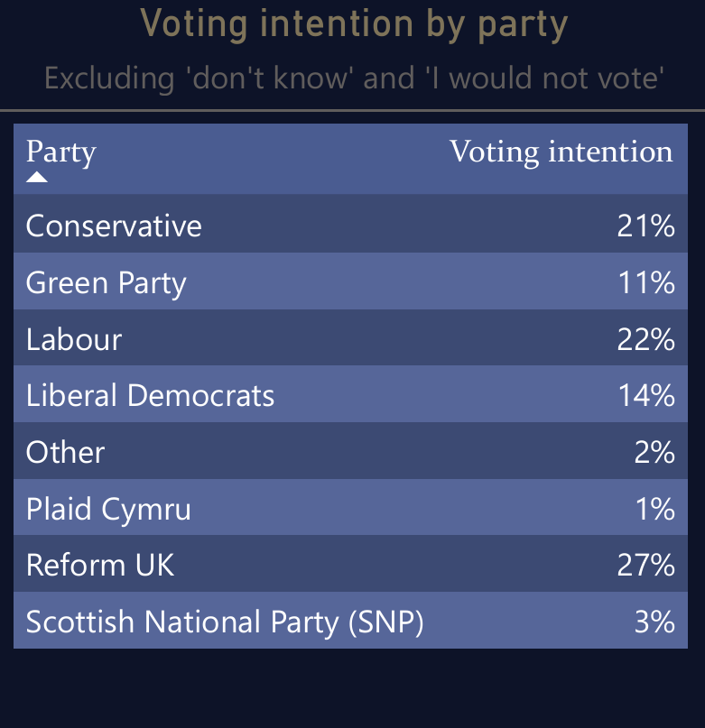705x728 pixels.
Task: Select the Labour row label
Action: (x=74, y=339)
